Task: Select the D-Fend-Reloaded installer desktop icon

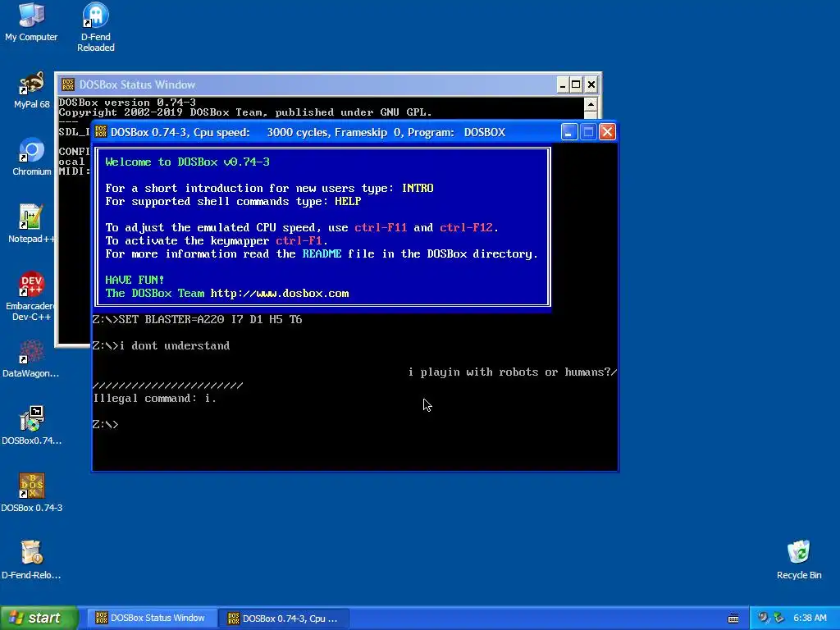Action: click(31, 560)
